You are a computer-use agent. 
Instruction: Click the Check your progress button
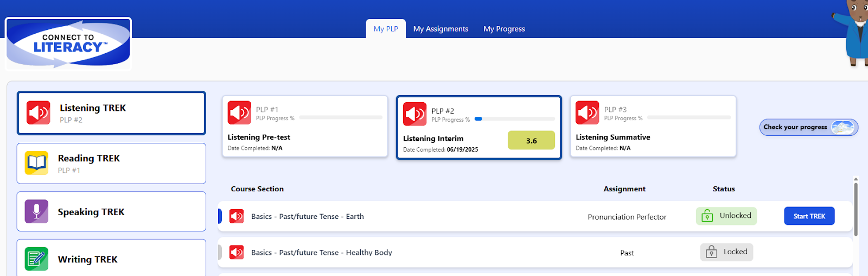(x=809, y=127)
